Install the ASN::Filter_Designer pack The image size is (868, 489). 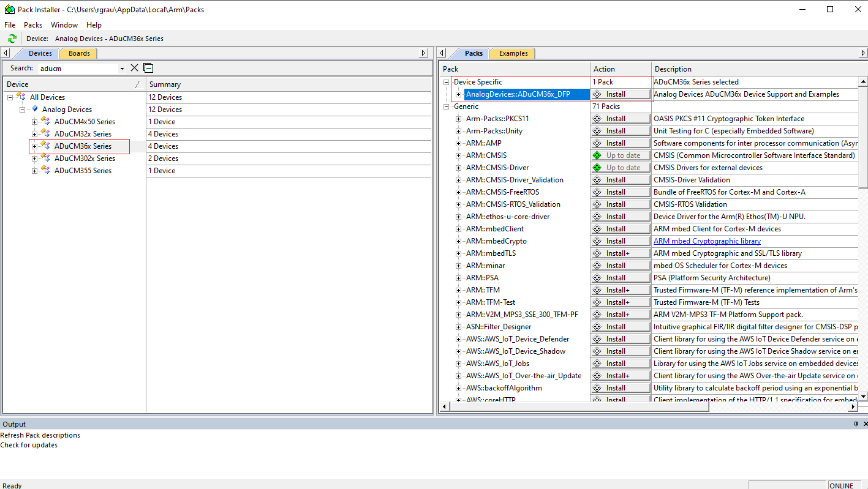pyautogui.click(x=621, y=327)
